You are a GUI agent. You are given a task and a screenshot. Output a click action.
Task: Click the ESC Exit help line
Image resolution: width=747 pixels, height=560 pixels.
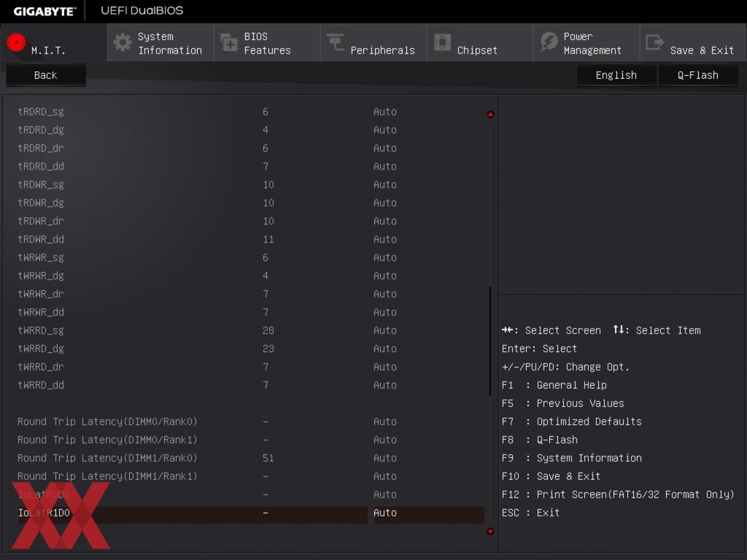[530, 513]
